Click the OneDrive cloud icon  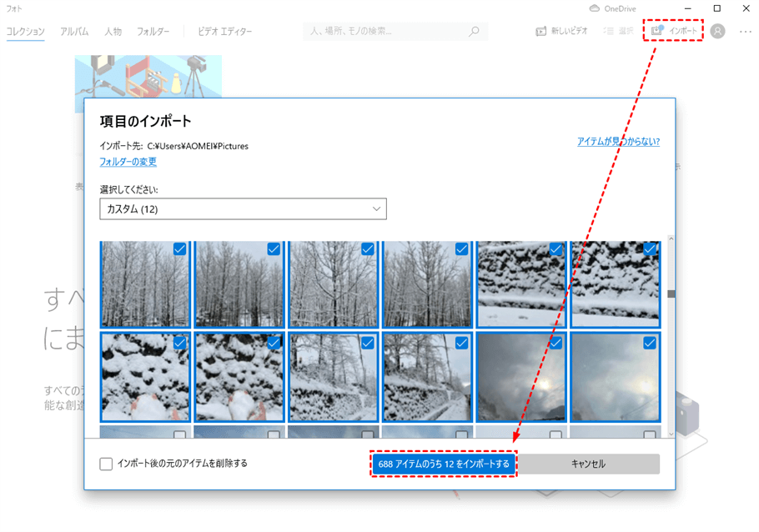595,8
